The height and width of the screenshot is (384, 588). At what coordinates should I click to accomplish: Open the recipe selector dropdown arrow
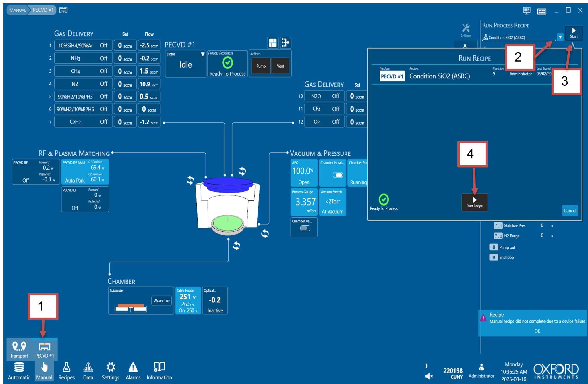pos(560,37)
